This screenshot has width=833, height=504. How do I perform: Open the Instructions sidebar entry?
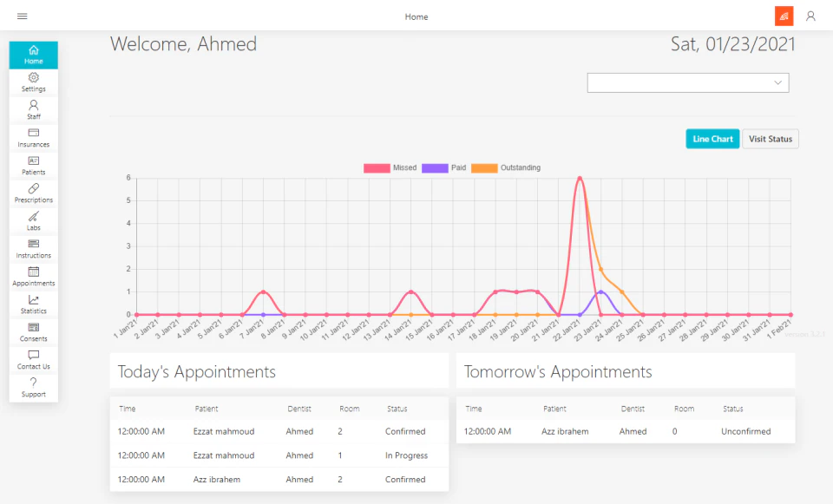click(x=33, y=248)
